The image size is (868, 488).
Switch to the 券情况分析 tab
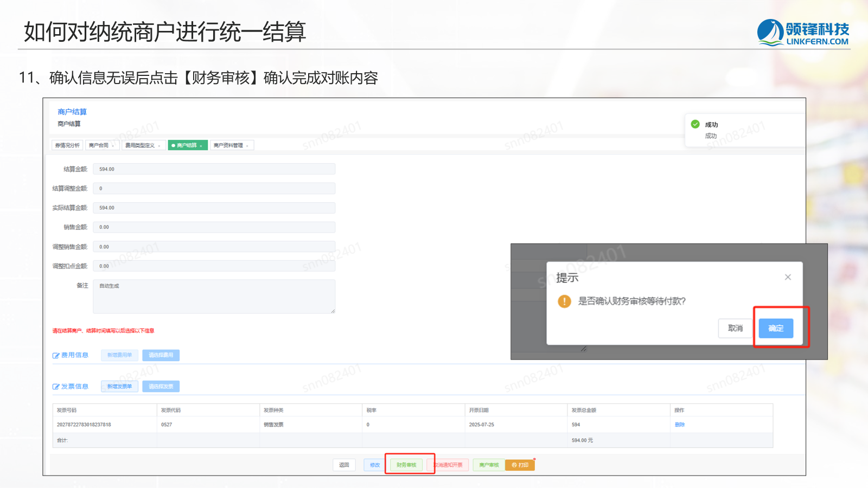coord(67,145)
